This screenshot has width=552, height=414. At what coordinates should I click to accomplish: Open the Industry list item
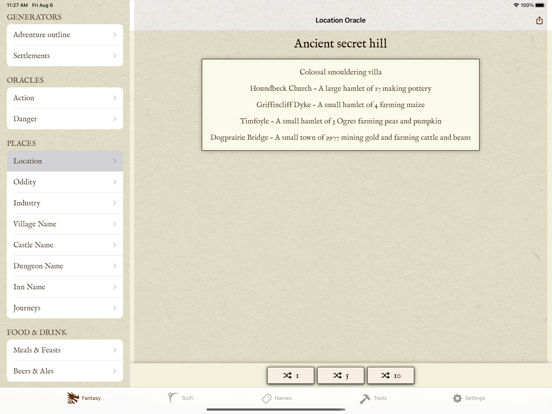tap(65, 203)
